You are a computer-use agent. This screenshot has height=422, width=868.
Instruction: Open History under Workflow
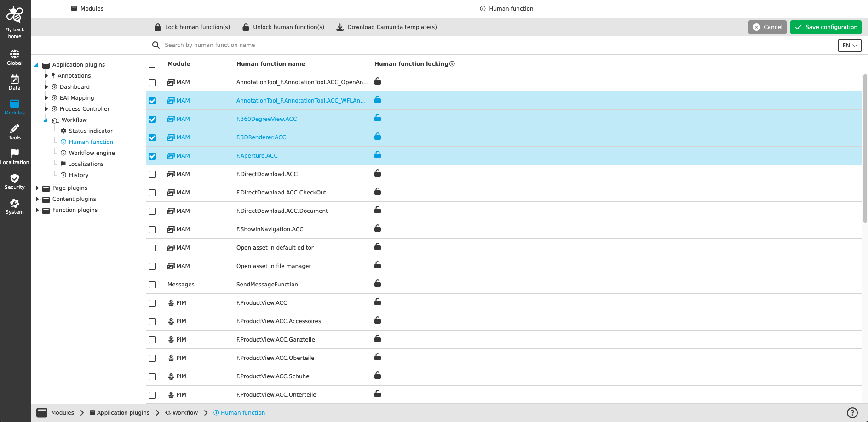click(78, 175)
